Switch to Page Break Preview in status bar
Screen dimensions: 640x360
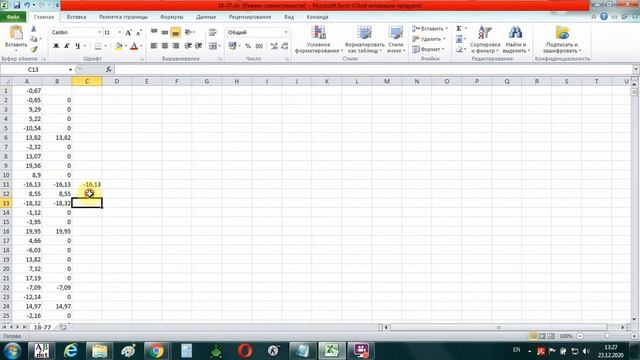[x=551, y=336]
